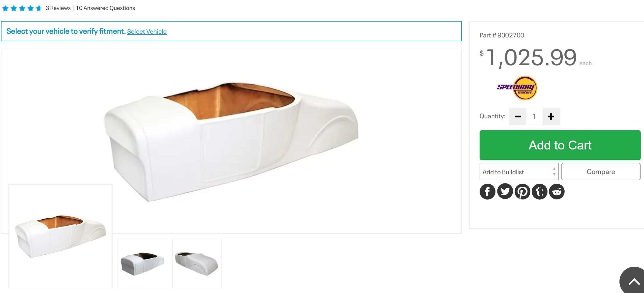This screenshot has height=293, width=644.
Task: Open the Select Vehicle link
Action: coord(147,31)
